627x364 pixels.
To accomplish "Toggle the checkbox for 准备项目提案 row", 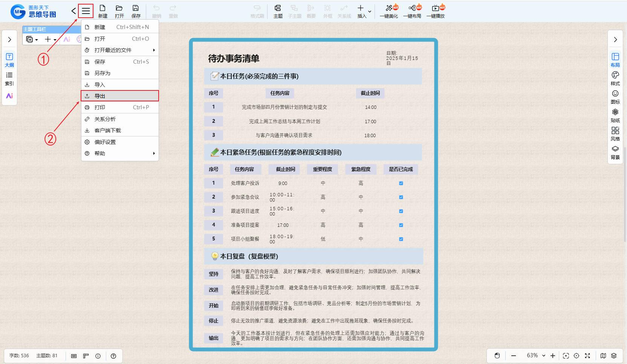I will [401, 225].
